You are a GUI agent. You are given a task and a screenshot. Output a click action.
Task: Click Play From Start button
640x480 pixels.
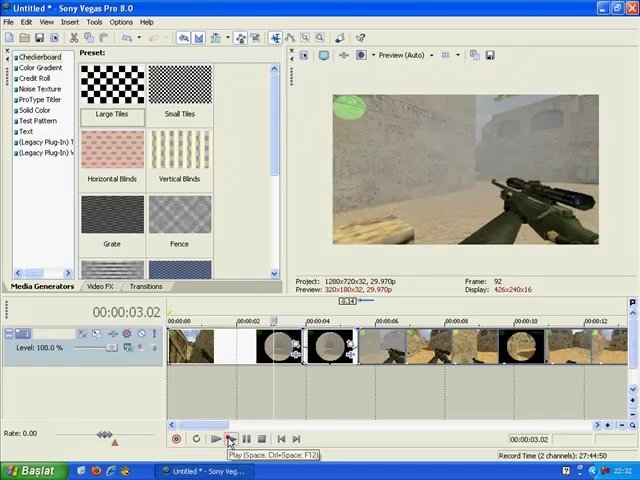coord(216,439)
